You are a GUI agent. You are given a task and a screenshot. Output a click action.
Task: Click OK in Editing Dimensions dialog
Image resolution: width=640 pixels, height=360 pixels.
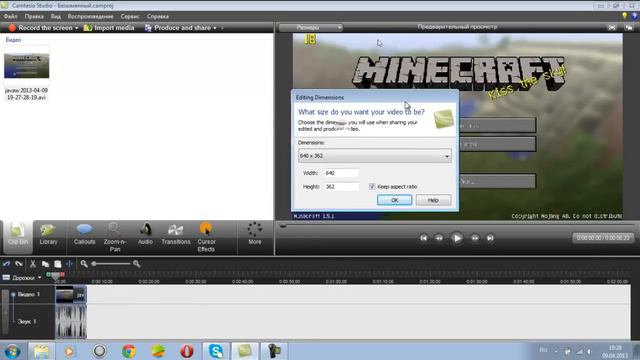coord(394,200)
